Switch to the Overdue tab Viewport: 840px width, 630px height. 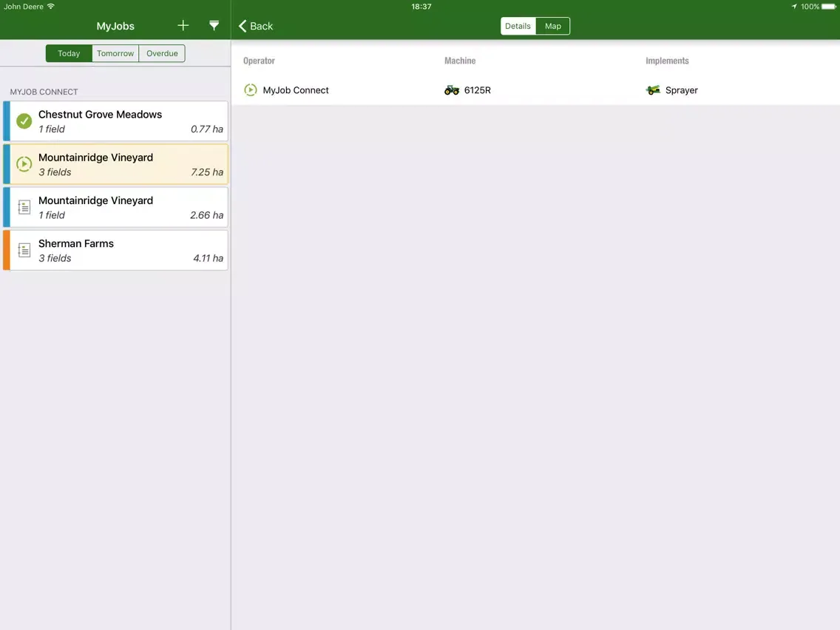pos(162,53)
